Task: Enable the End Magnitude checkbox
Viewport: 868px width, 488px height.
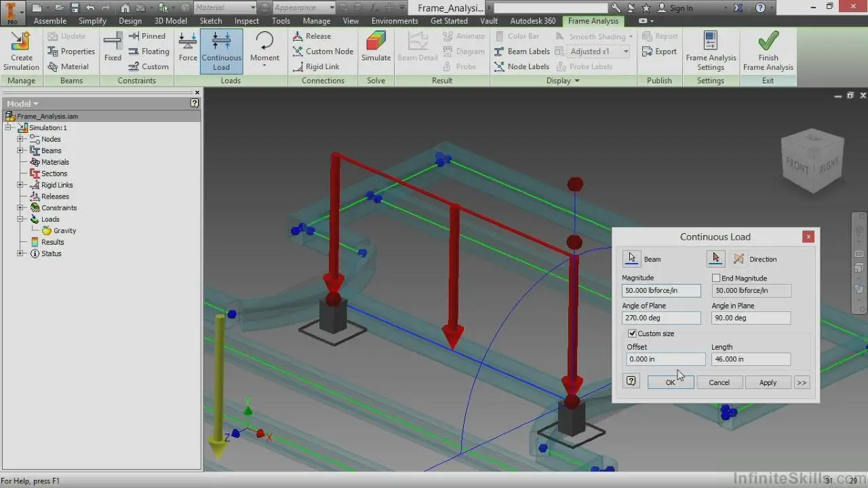Action: 716,278
